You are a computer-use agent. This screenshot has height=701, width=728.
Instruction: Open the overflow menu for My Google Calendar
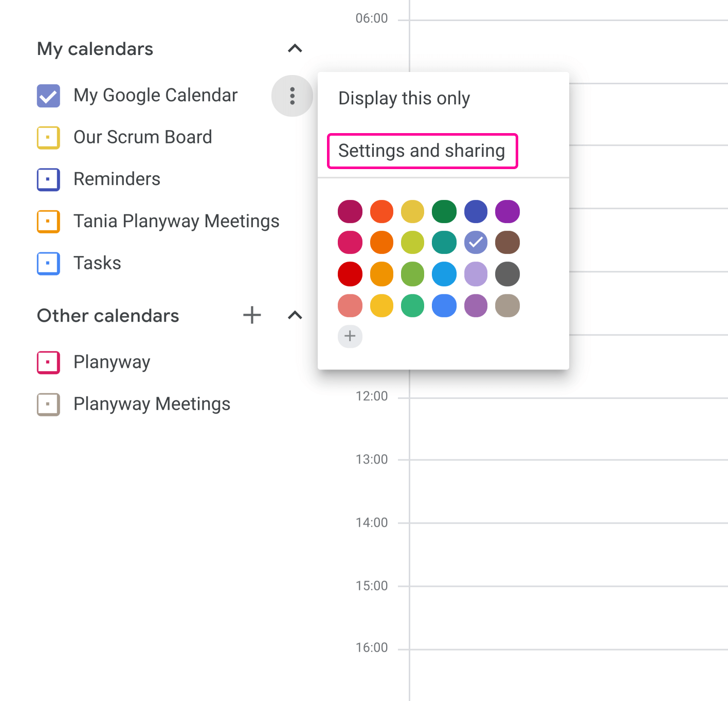[292, 96]
